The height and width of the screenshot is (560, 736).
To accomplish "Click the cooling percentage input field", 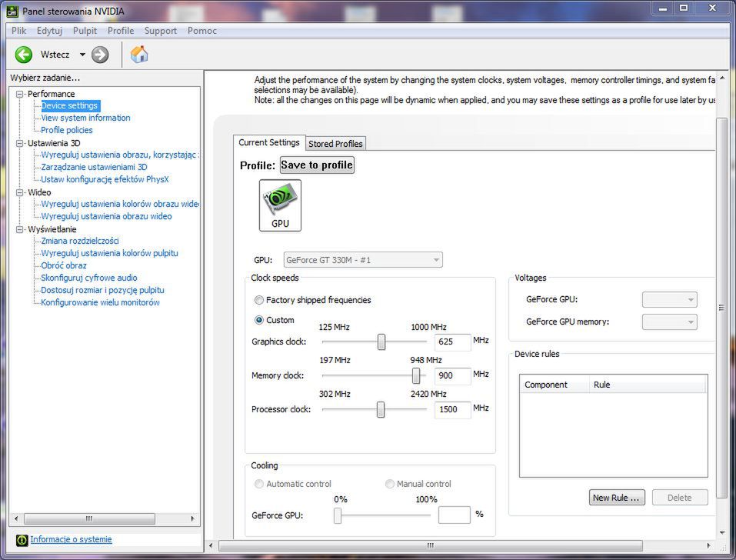I will pyautogui.click(x=454, y=515).
